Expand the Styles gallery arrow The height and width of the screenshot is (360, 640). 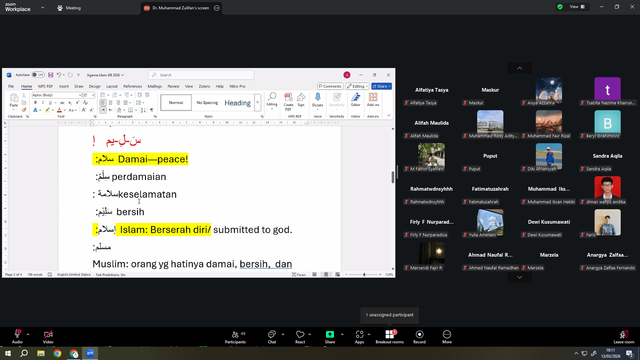[x=258, y=102]
